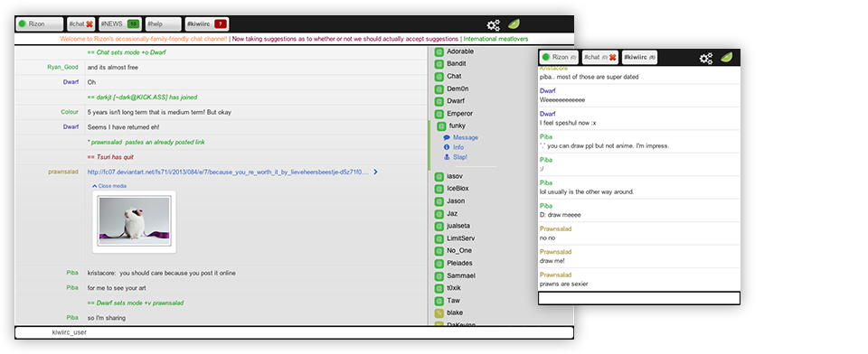
Task: Select Rizon tab in small window
Action: (559, 58)
